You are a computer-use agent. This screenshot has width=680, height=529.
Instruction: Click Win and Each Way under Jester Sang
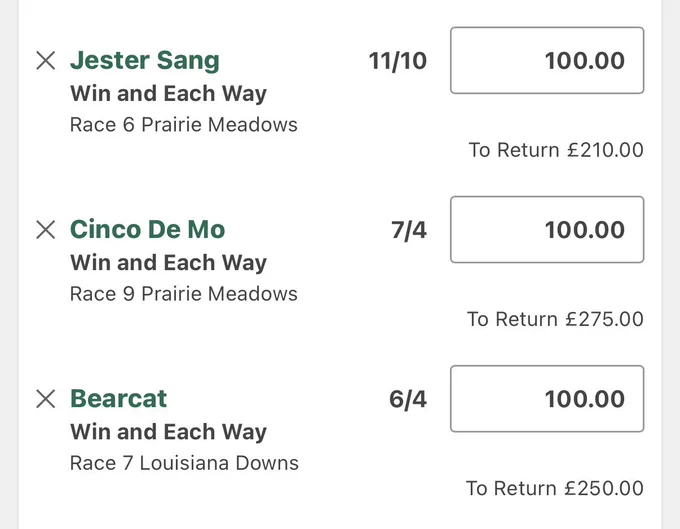coord(168,94)
